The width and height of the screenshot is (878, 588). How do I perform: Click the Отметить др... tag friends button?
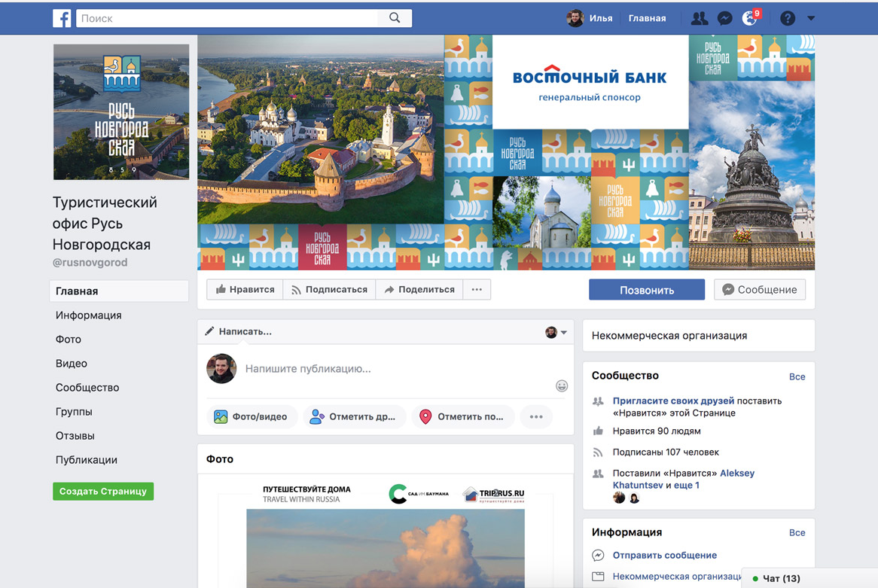[x=355, y=416]
